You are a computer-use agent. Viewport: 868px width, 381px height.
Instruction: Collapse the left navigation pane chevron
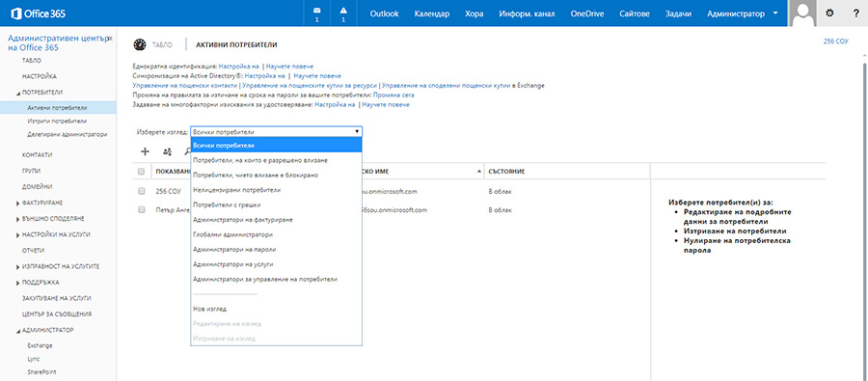coord(110,38)
